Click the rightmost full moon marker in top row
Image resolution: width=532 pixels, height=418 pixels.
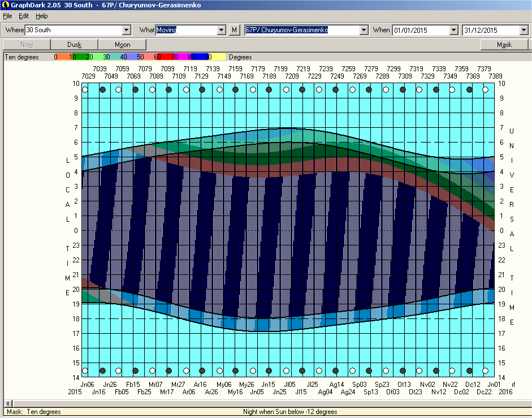point(486,89)
